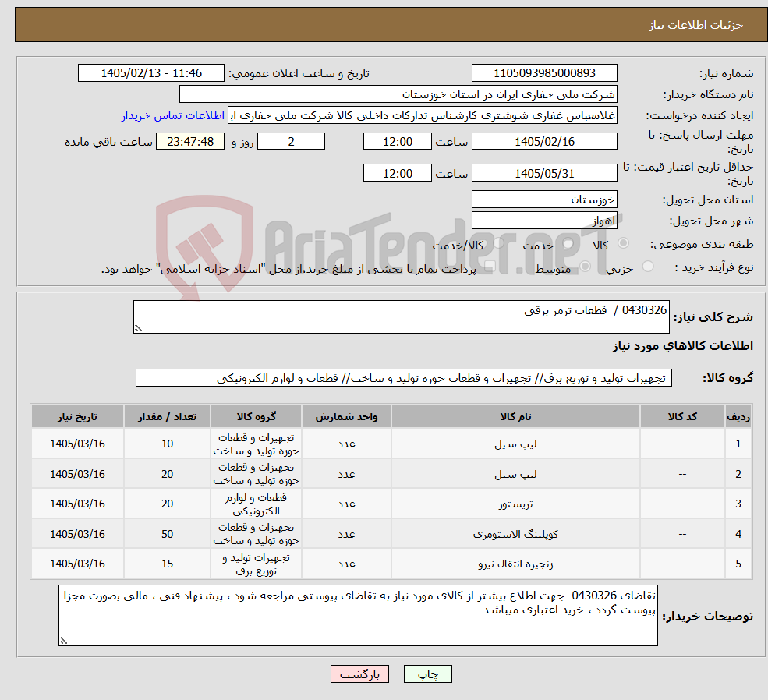Click the زنجیره انتقال نیرو item name
This screenshot has width=768, height=700.
515,564
